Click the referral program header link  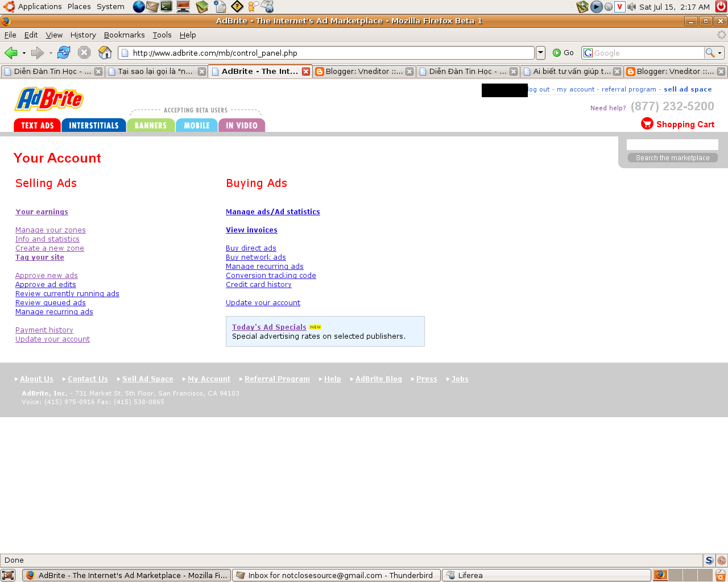pos(629,89)
